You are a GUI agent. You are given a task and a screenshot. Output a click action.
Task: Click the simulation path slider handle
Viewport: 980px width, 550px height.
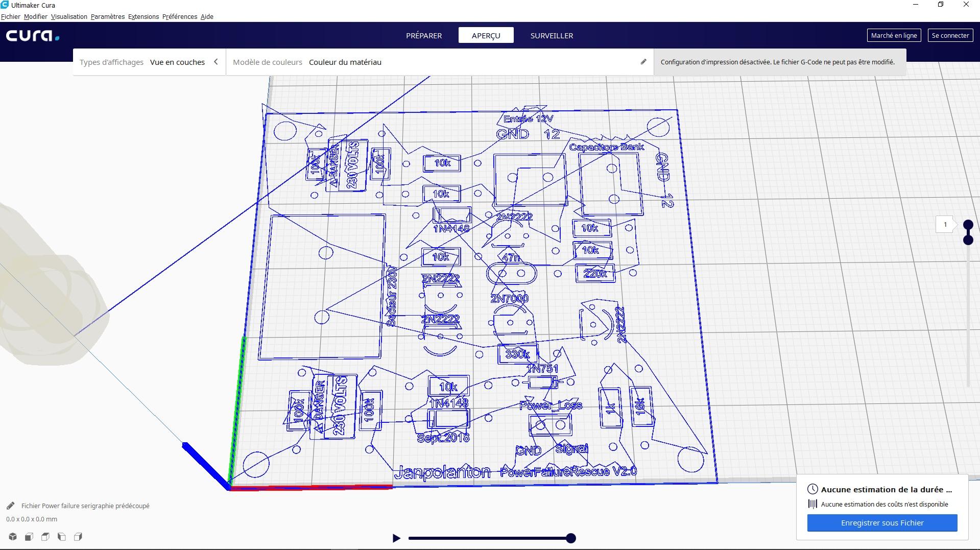click(571, 538)
